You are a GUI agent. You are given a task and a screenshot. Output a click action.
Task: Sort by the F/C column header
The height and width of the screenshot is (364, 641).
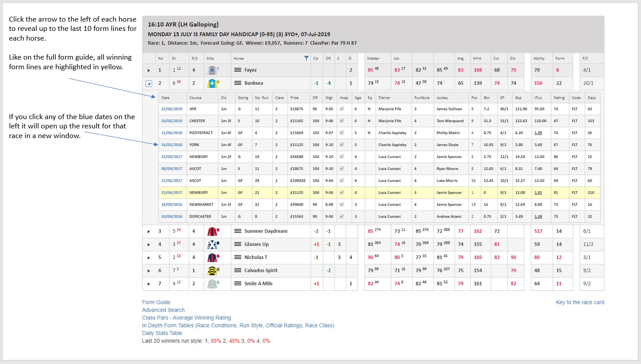point(585,58)
